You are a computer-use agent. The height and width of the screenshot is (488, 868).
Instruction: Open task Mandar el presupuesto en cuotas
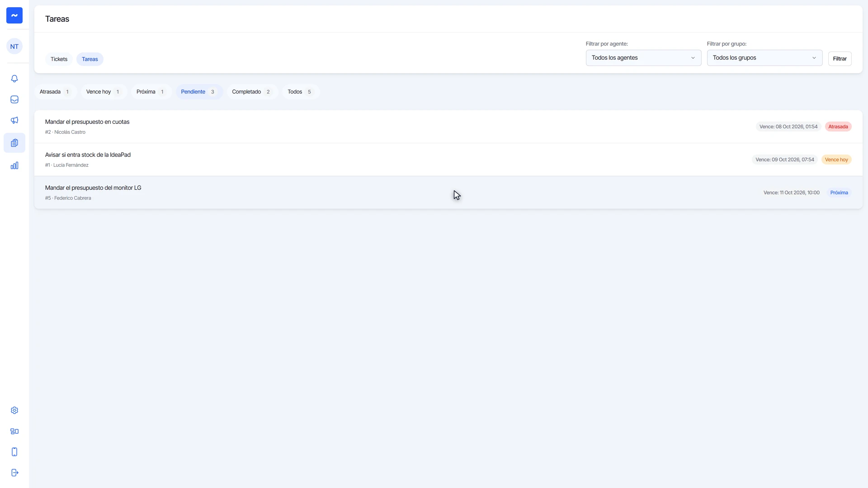[x=448, y=127]
